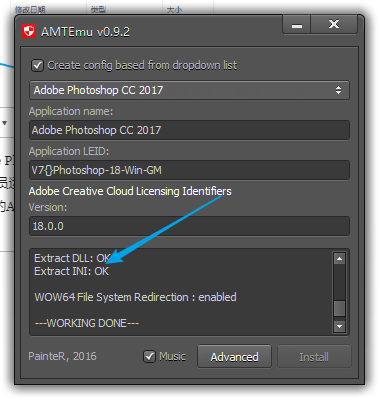Click the AMTEmu red shield icon
Screen dimensions: 379x399
[x=29, y=32]
